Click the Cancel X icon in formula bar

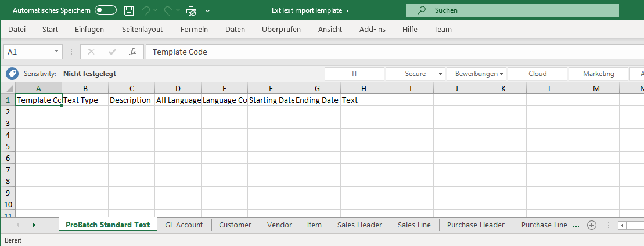pyautogui.click(x=91, y=52)
